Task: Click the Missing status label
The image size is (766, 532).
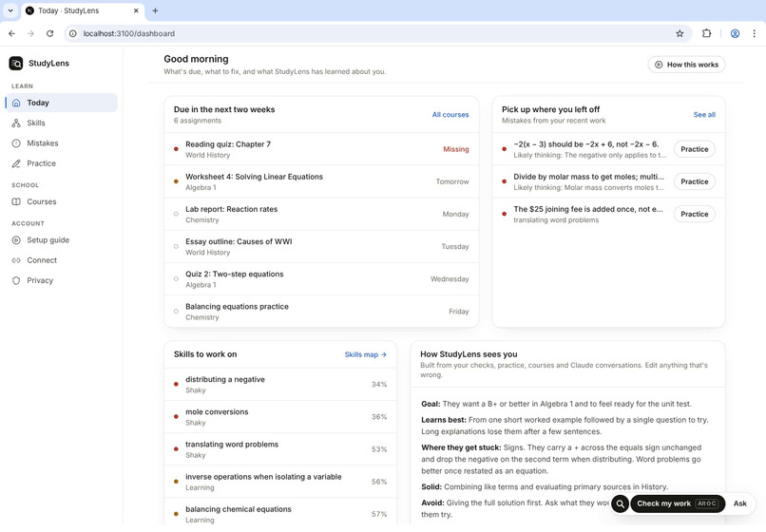Action: coord(456,149)
